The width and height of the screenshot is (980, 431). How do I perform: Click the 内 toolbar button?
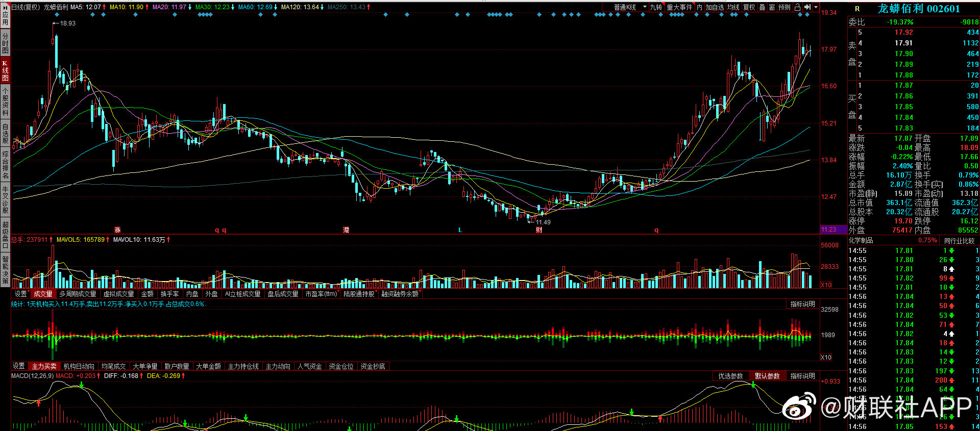699,7
